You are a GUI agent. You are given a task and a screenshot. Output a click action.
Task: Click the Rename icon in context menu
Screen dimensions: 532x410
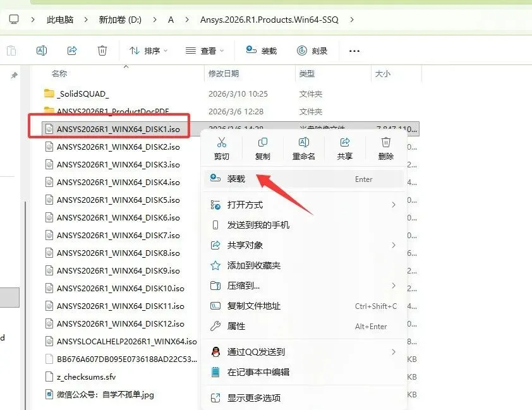[x=304, y=142]
